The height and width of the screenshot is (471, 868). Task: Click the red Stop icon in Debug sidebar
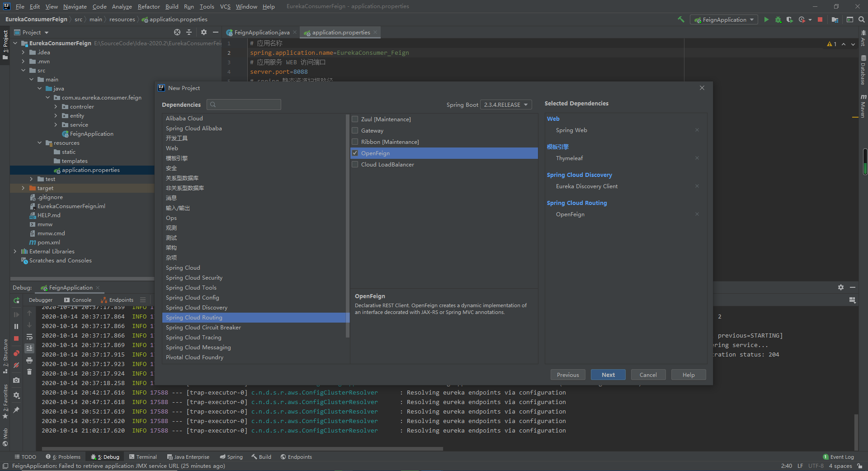click(16, 338)
